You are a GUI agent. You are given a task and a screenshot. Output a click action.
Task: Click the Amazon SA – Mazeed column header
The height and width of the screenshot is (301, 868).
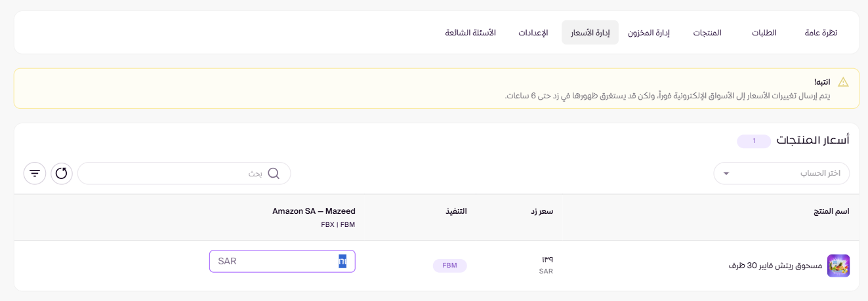314,211
